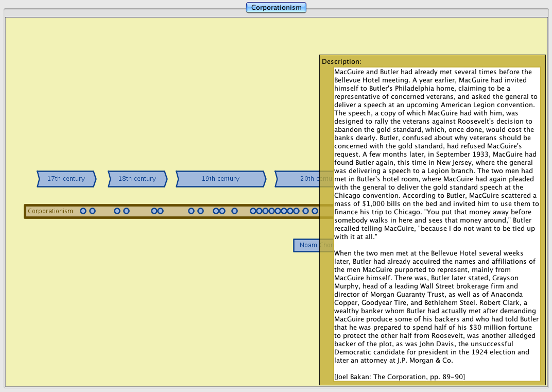
Task: Click sixth event circle on Corporationism timeline
Action: pos(160,211)
